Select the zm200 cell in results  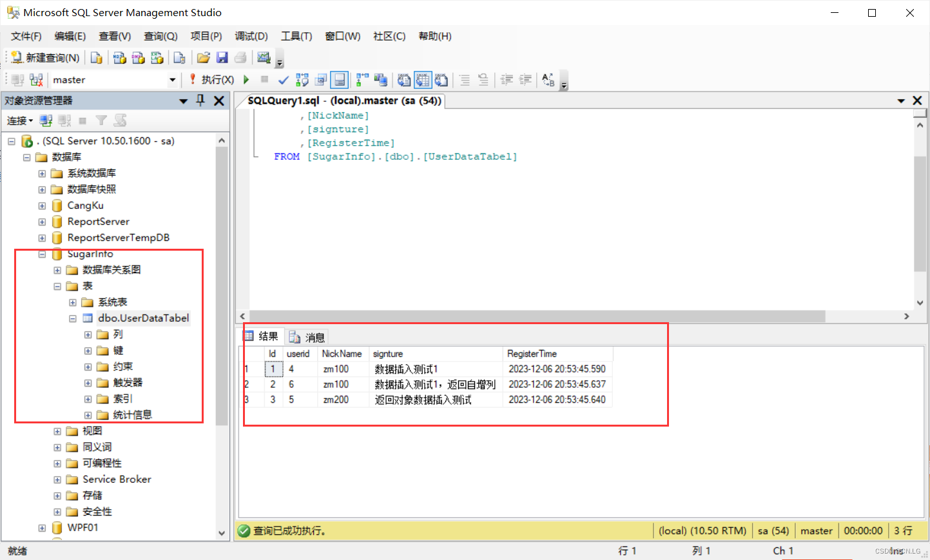(344, 400)
